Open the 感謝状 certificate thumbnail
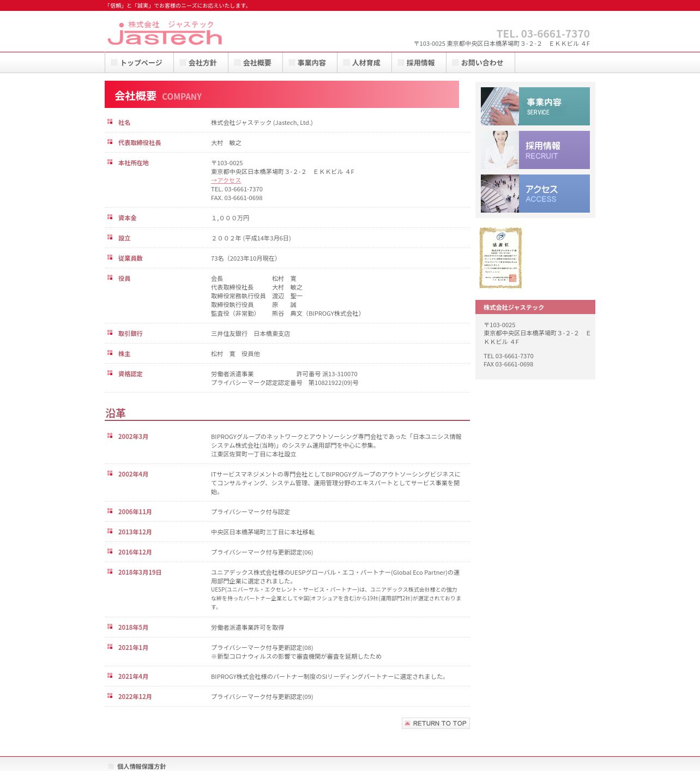The image size is (700, 771). [x=500, y=257]
